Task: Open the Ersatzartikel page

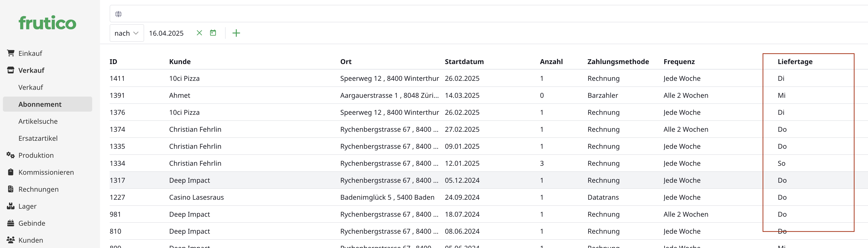Action: tap(38, 138)
